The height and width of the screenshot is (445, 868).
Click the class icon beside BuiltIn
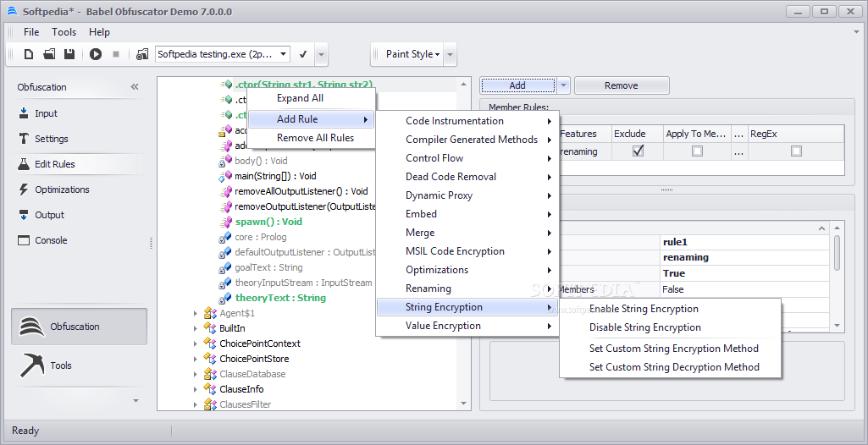(x=210, y=328)
